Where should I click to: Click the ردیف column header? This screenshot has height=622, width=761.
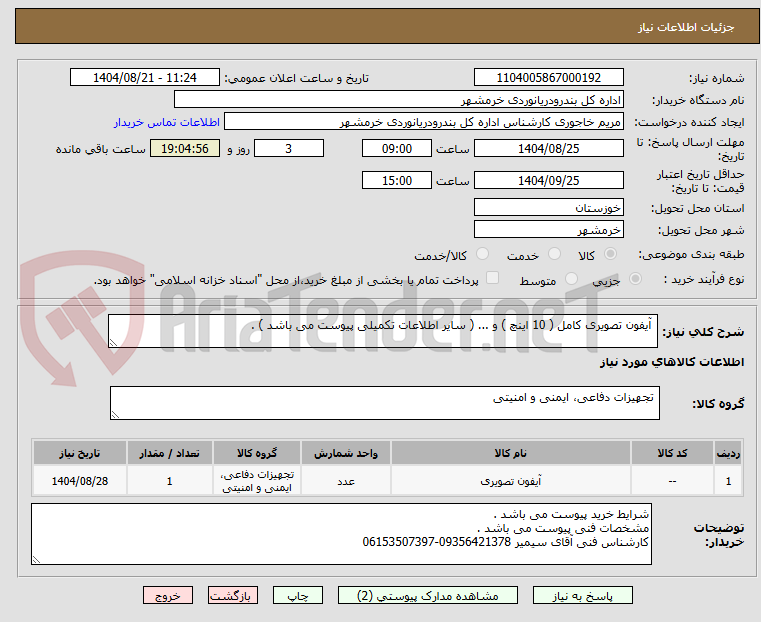point(728,453)
